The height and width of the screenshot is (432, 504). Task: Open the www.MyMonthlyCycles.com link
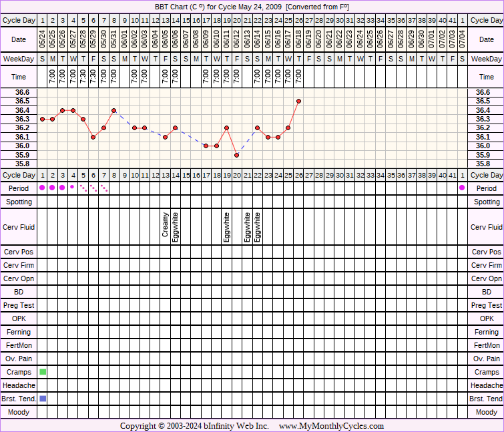[x=331, y=425]
